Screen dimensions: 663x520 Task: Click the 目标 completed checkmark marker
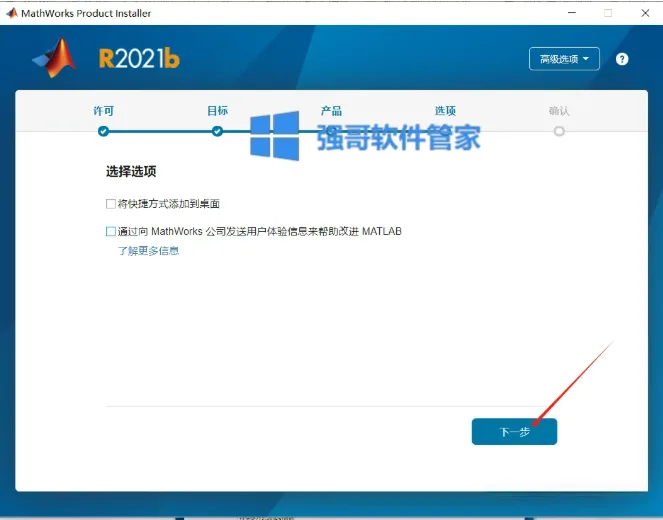[217, 131]
